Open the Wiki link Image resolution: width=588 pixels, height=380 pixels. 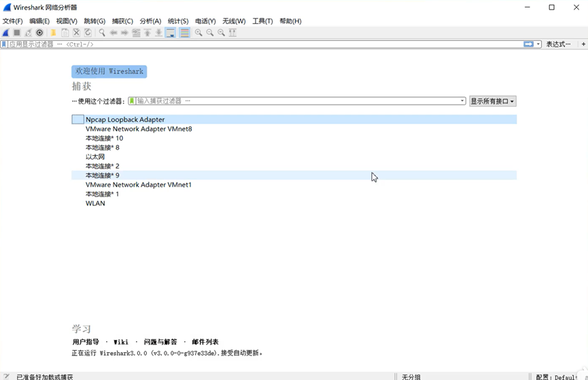(121, 342)
